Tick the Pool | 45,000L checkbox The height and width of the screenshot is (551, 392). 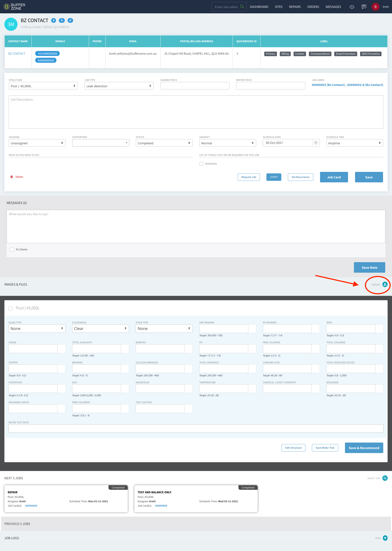(x=11, y=309)
